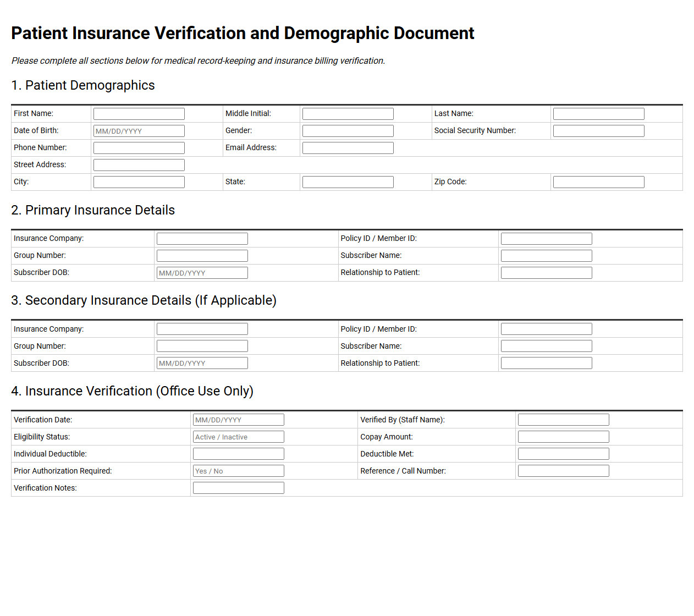The width and height of the screenshot is (694, 616).
Task: Click the Phone Number input box
Action: (139, 148)
